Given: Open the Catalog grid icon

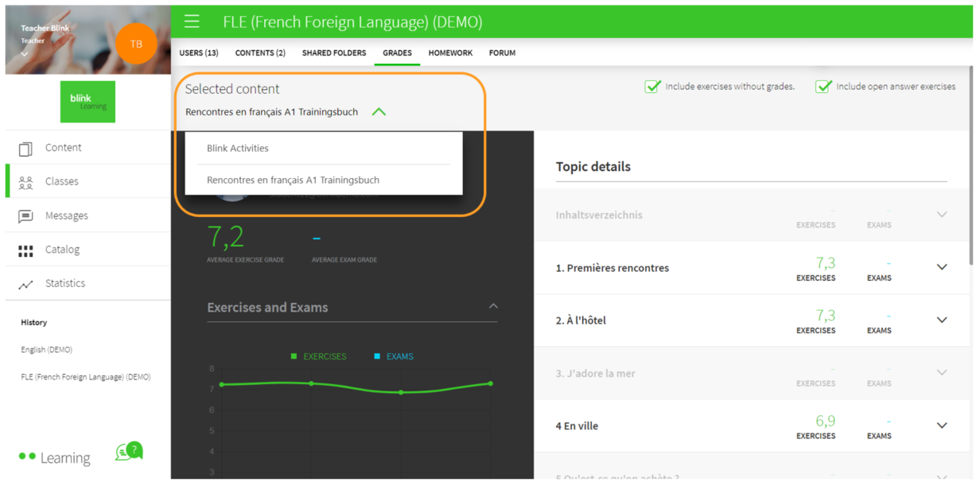Looking at the screenshot, I should point(25,251).
